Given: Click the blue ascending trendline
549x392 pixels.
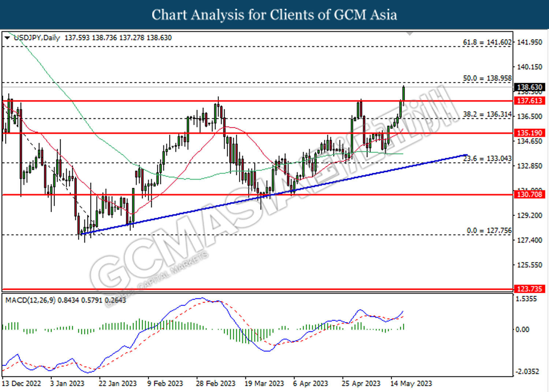Looking at the screenshot, I should [274, 194].
